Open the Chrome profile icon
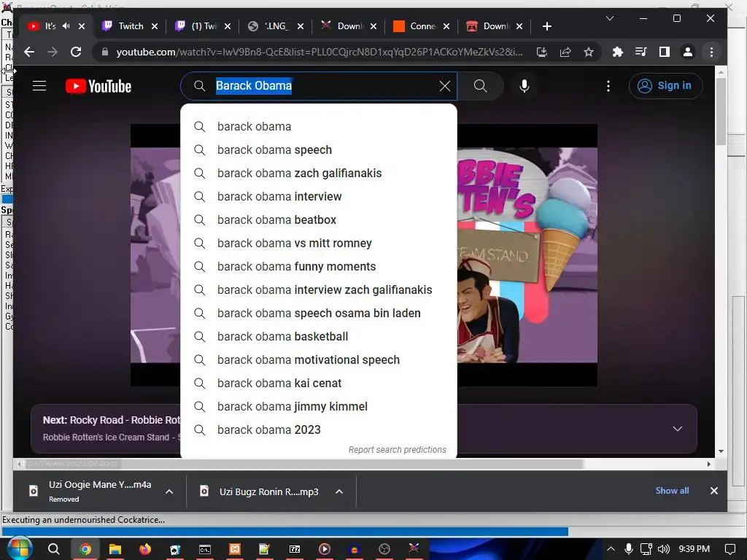The height and width of the screenshot is (560, 747). [687, 52]
